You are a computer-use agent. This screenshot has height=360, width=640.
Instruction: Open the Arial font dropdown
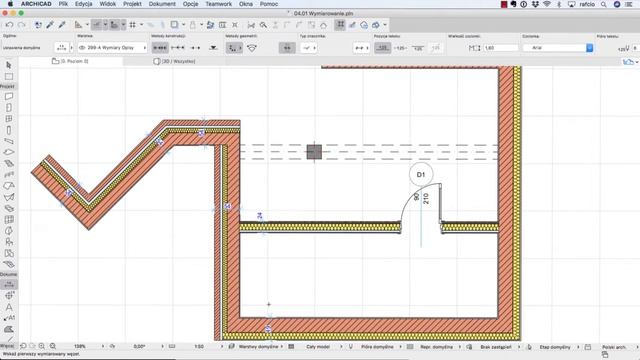point(558,48)
